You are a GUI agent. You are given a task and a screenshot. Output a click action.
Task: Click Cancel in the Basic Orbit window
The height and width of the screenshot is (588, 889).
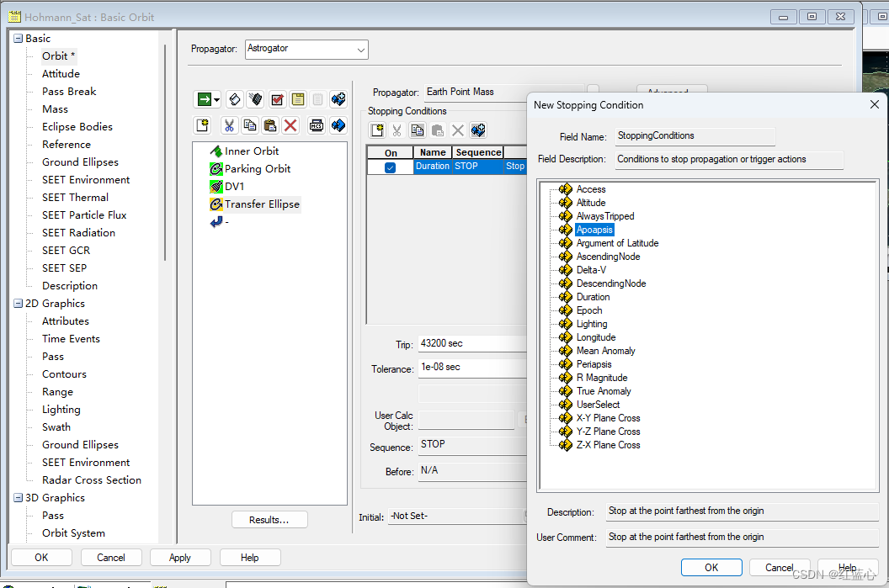pyautogui.click(x=110, y=558)
